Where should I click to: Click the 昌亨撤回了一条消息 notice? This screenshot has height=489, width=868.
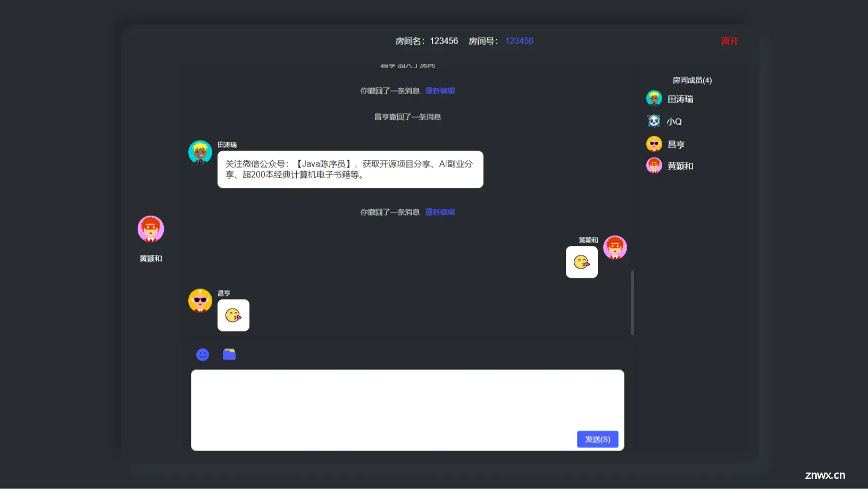[407, 117]
